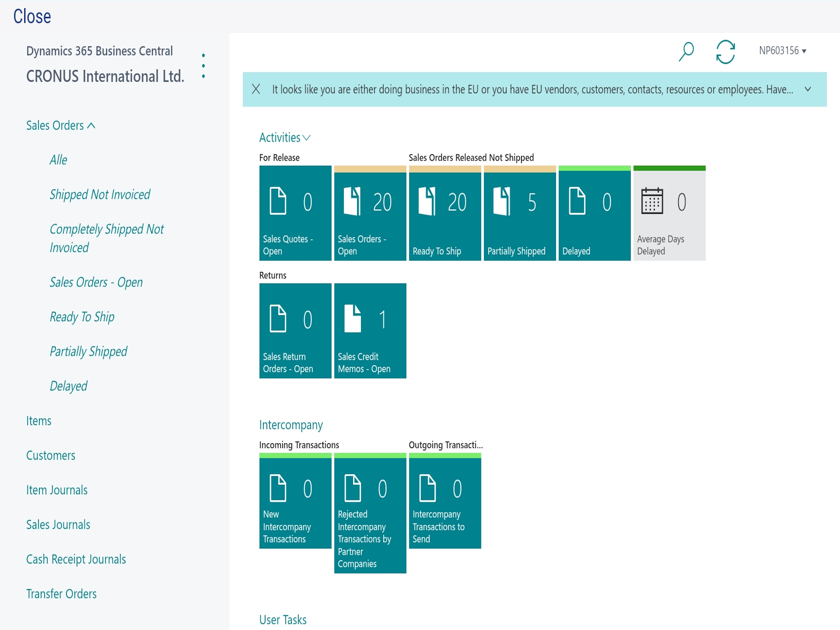The height and width of the screenshot is (630, 840).
Task: Open the Average Days Delayed calendar tile
Action: tap(669, 213)
